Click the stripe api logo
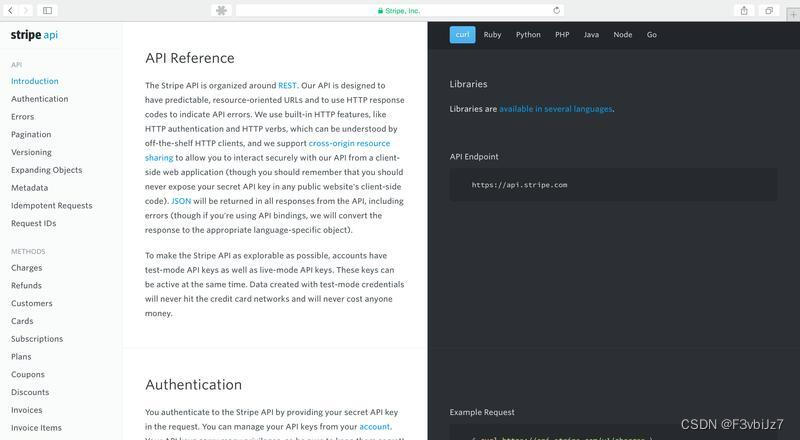800x440 pixels. [x=34, y=35]
